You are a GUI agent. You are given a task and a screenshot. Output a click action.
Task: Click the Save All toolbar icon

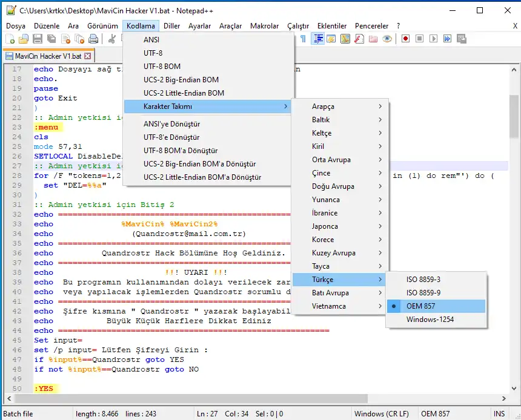click(x=51, y=39)
